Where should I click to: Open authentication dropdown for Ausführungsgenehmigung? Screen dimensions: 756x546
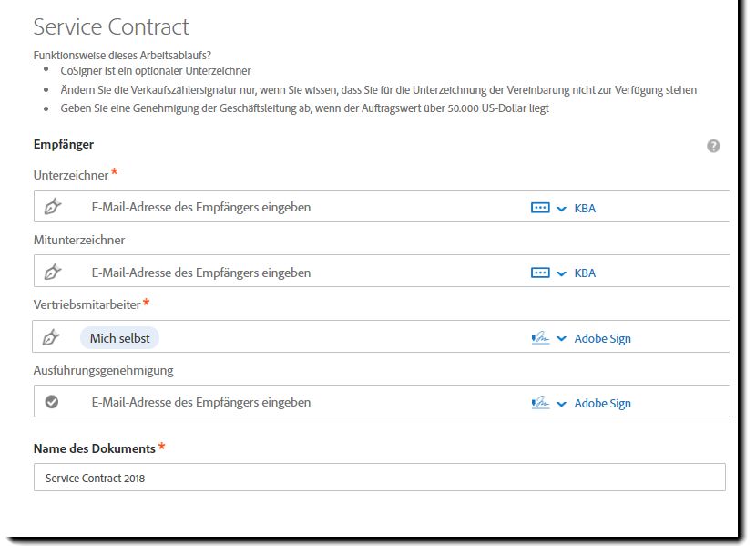tap(561, 404)
